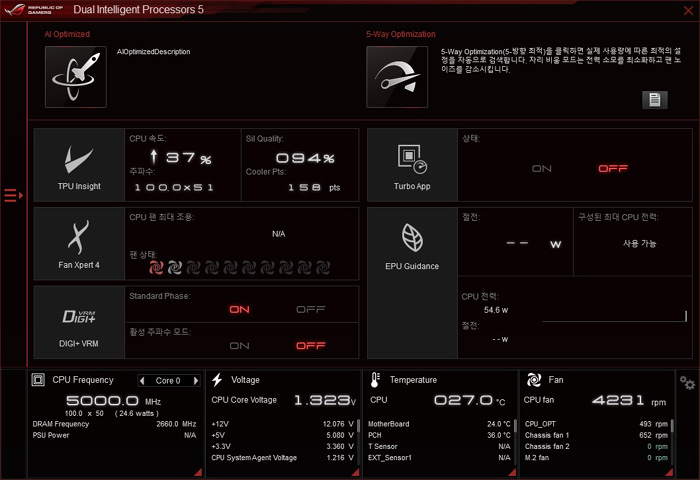Select the PSU Power row
Screen dimensions: 700x480
coord(114,435)
